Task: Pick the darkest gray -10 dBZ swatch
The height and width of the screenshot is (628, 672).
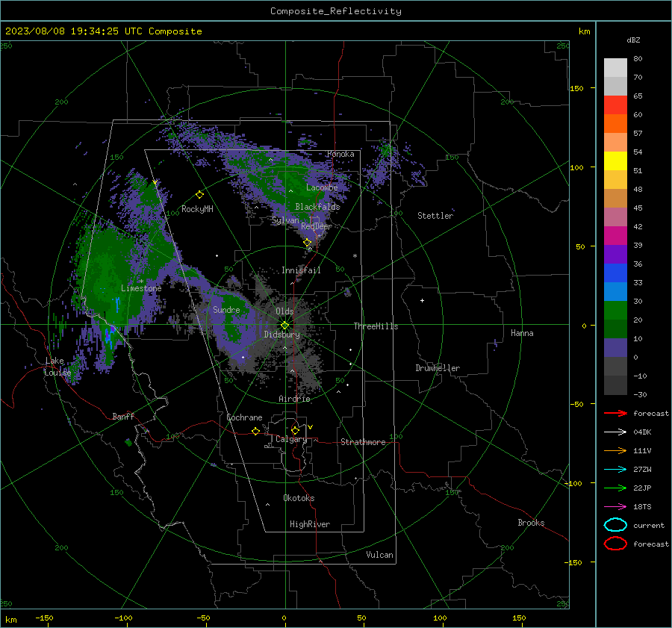Action: [615, 385]
